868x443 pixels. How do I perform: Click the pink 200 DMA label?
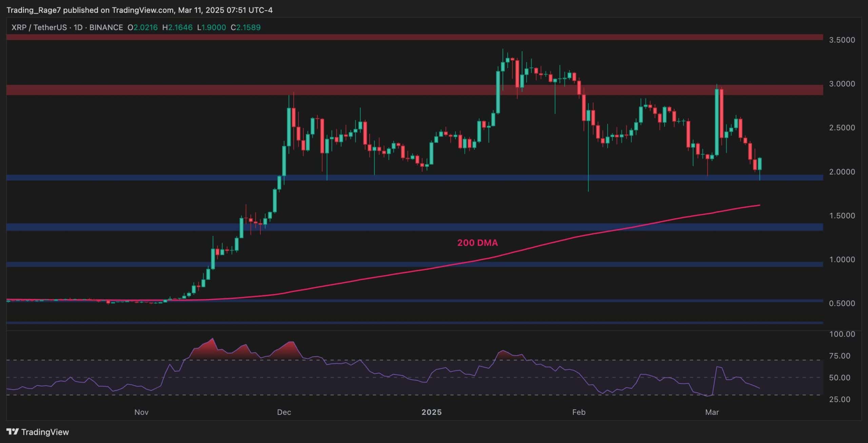pos(477,243)
